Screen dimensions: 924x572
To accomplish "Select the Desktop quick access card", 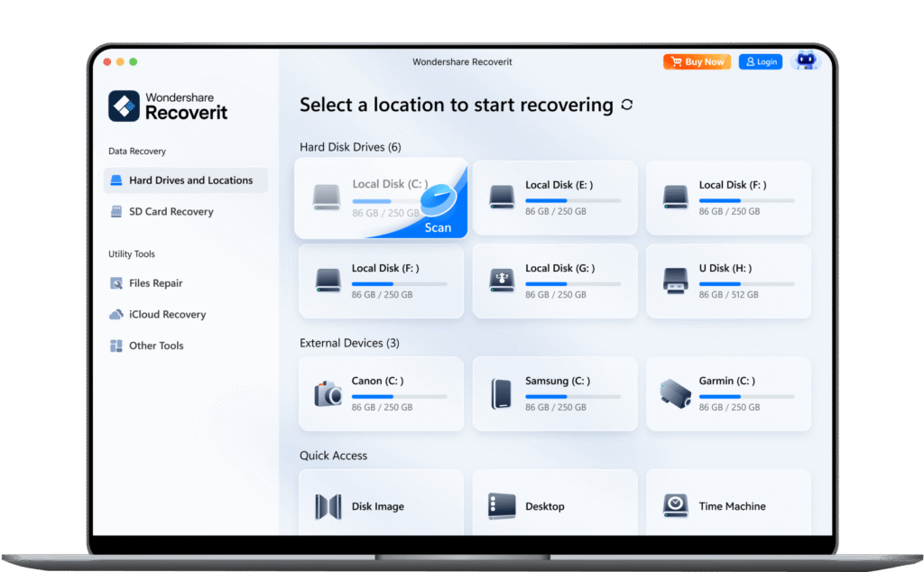I will pos(554,506).
